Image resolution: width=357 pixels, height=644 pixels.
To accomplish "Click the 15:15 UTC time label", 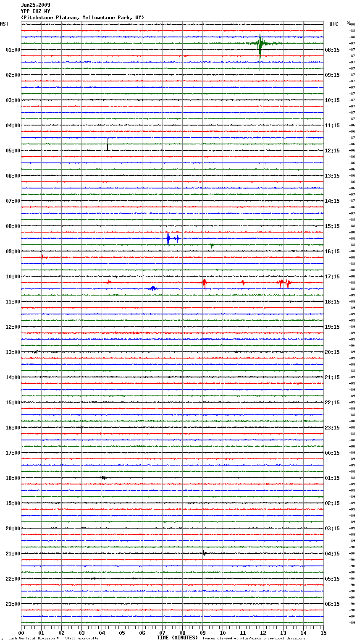I will point(332,226).
